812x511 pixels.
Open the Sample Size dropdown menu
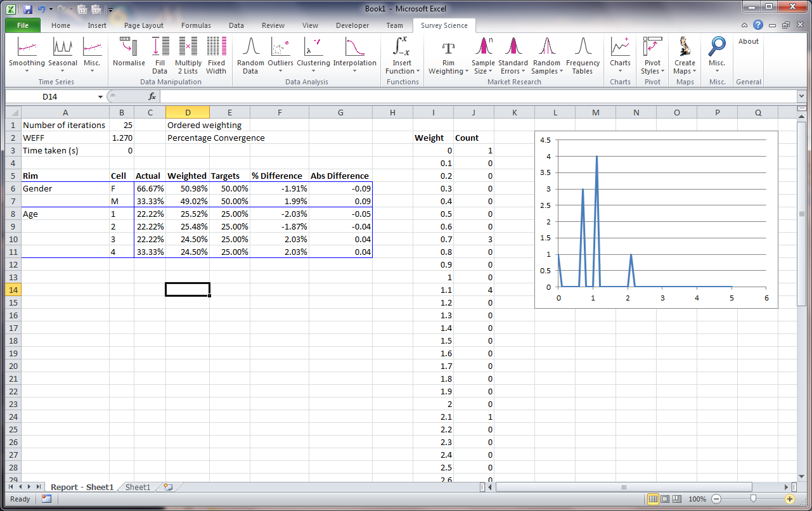pos(483,56)
